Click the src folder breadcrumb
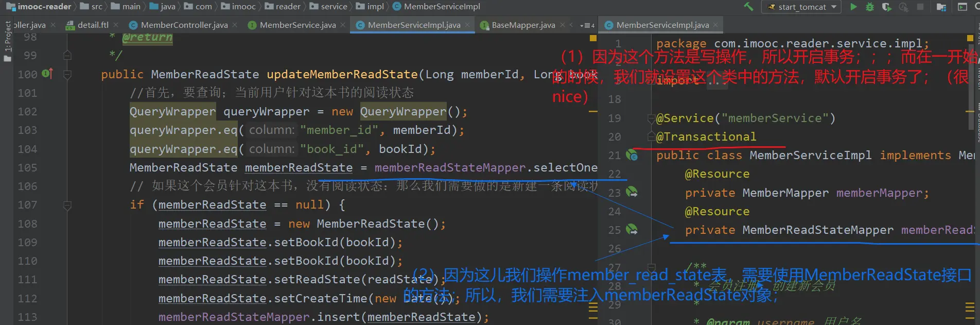Screen dimensions: 980x325 click(x=91, y=7)
